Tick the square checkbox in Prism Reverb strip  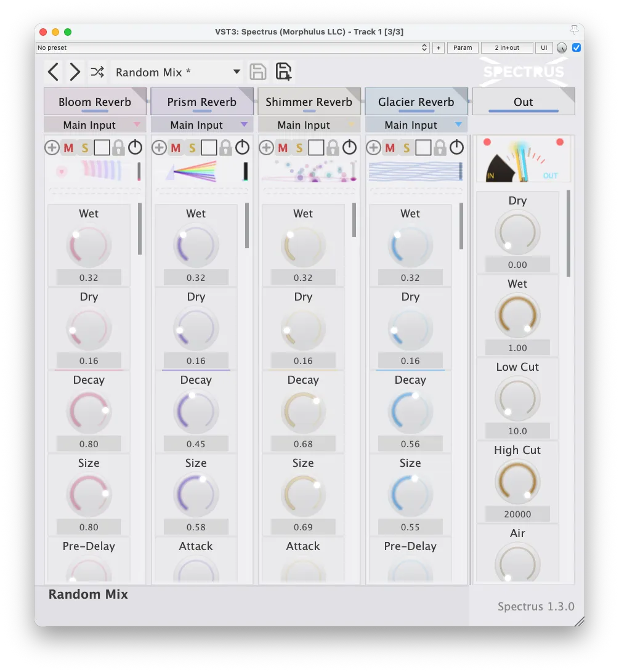(209, 148)
